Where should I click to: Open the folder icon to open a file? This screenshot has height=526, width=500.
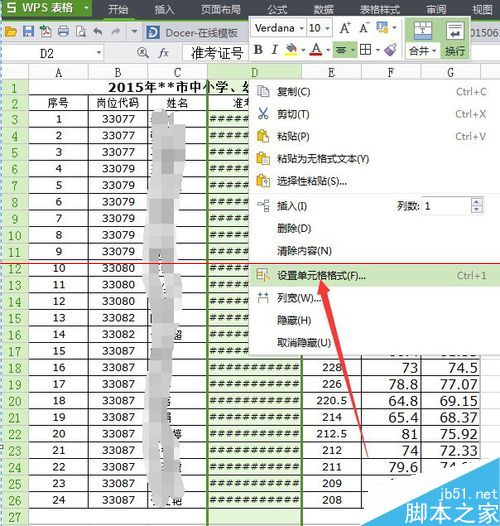(x=11, y=32)
